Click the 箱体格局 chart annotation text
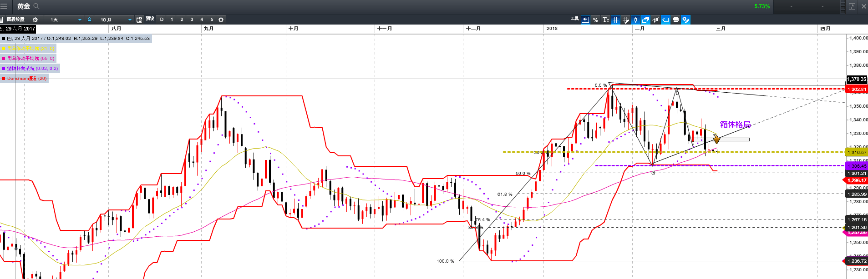Viewport: 868px width, 279px height. pos(735,125)
